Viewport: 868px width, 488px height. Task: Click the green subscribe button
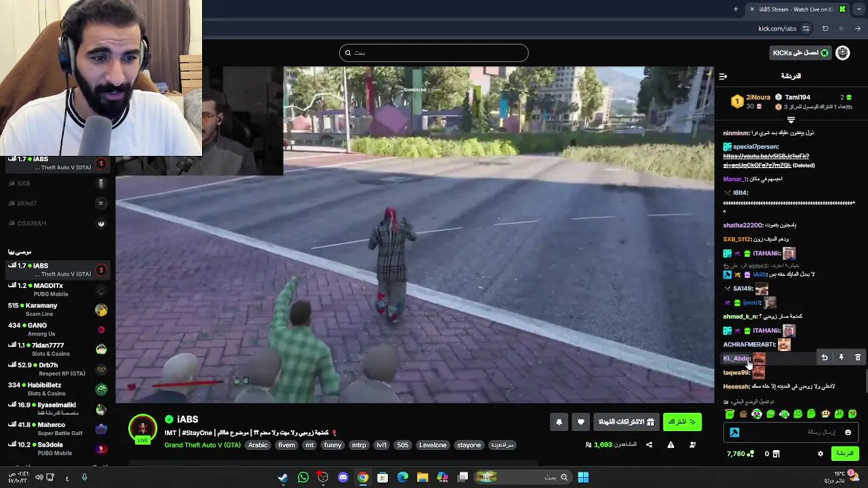(x=682, y=422)
